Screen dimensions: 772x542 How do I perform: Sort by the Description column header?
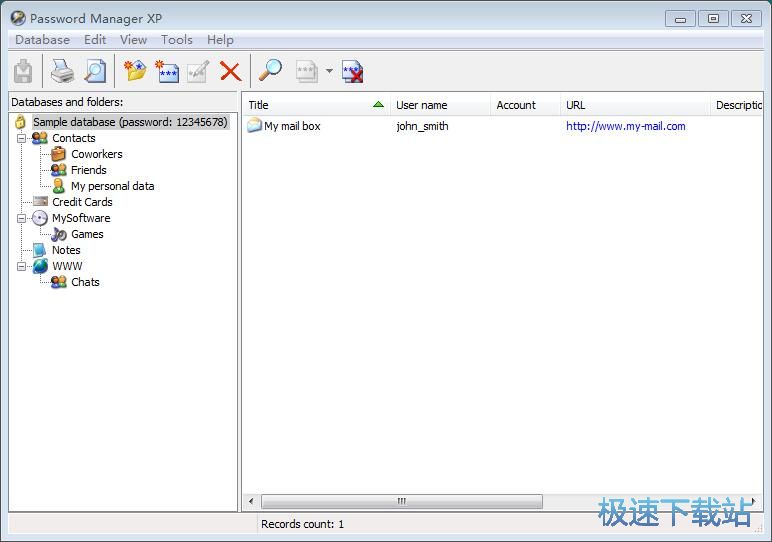(737, 105)
